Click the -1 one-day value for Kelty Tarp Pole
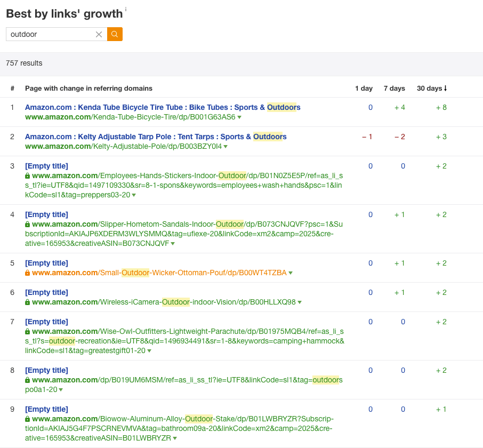The image size is (483, 448). click(x=367, y=137)
